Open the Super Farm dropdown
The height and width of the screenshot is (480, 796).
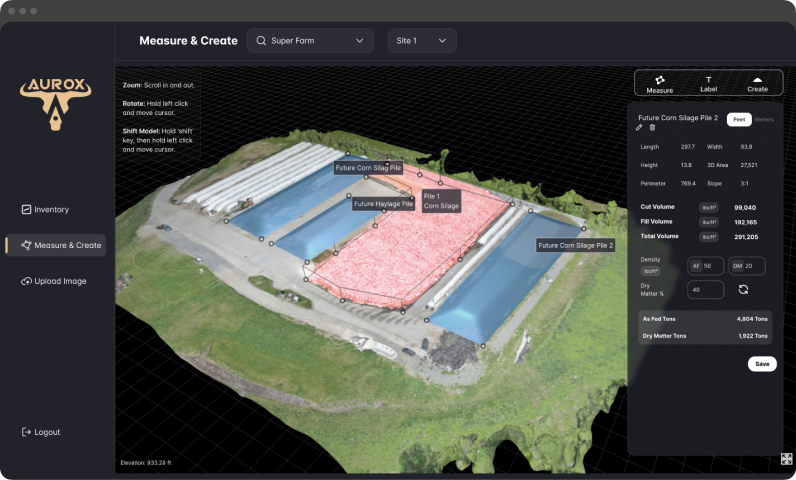tap(310, 41)
